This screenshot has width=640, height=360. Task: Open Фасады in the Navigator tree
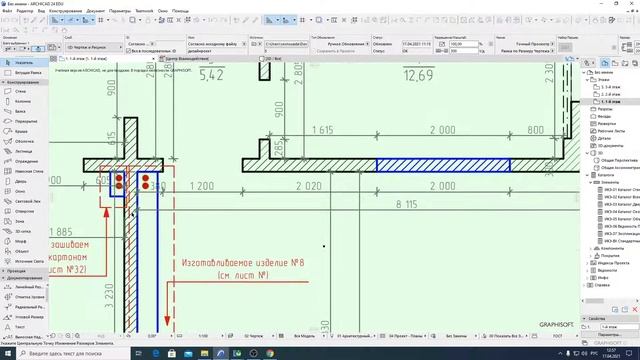click(x=604, y=116)
